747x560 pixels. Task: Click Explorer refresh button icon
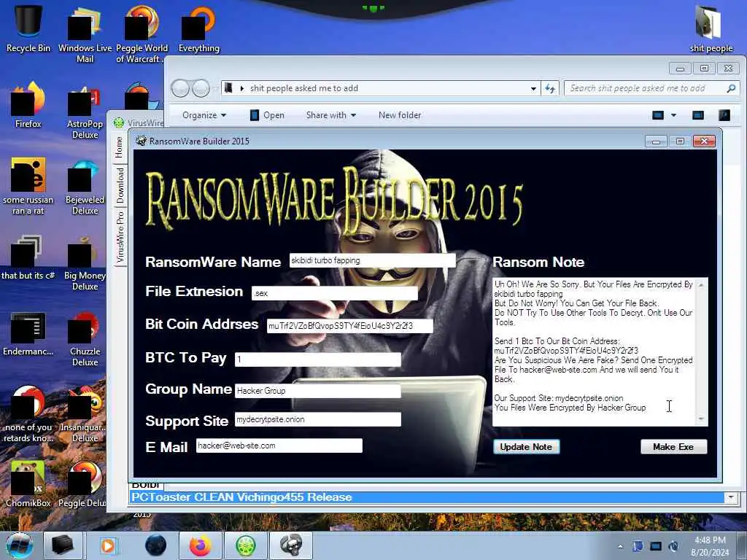[x=550, y=88]
